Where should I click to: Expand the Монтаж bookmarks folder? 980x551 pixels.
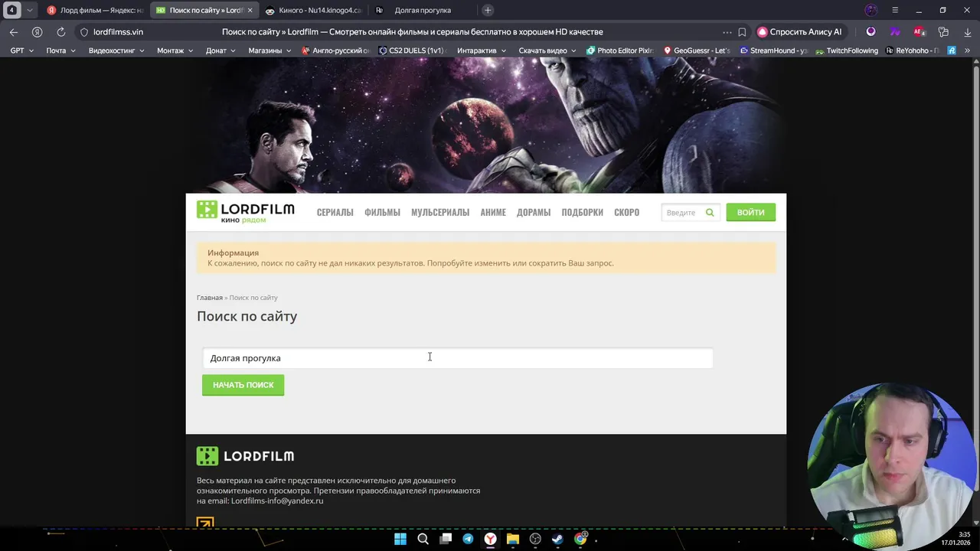pos(175,51)
